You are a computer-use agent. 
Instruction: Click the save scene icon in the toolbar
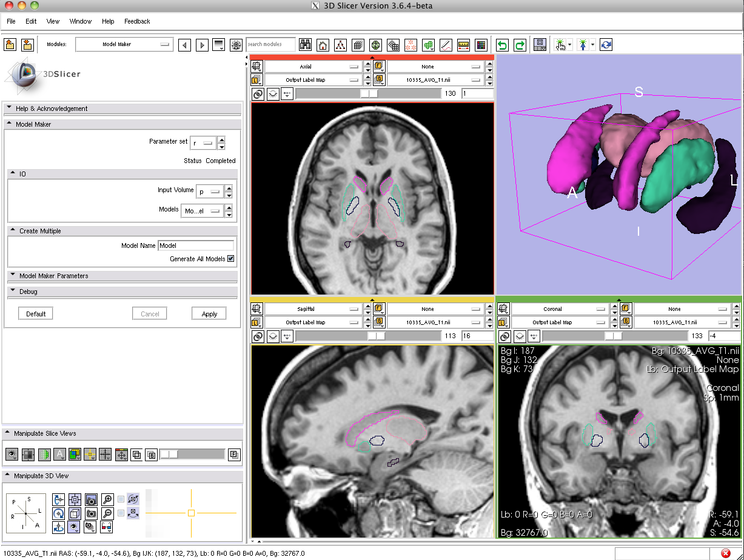click(x=27, y=44)
